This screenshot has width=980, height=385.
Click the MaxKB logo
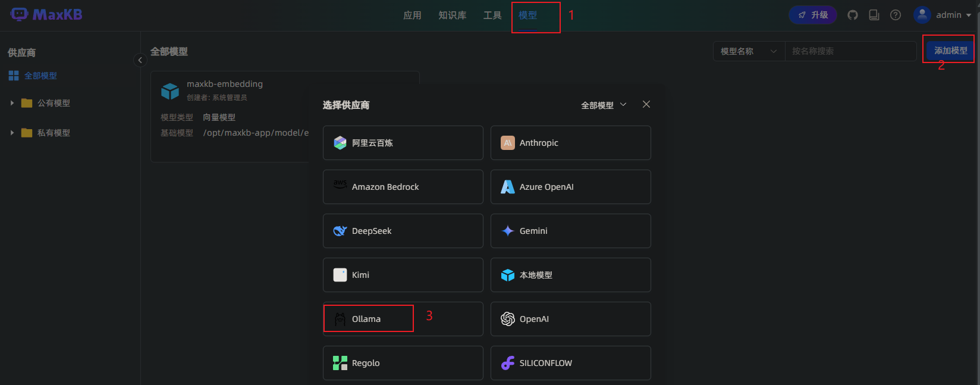tap(46, 15)
